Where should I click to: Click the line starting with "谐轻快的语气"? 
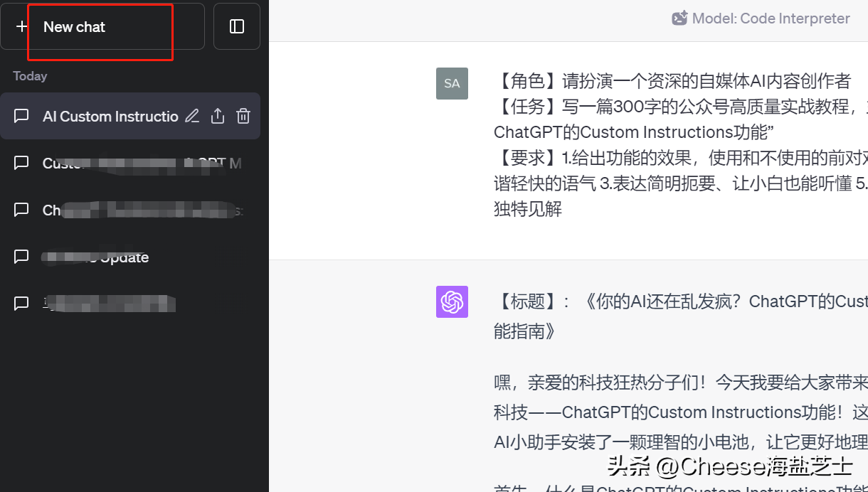pos(681,183)
